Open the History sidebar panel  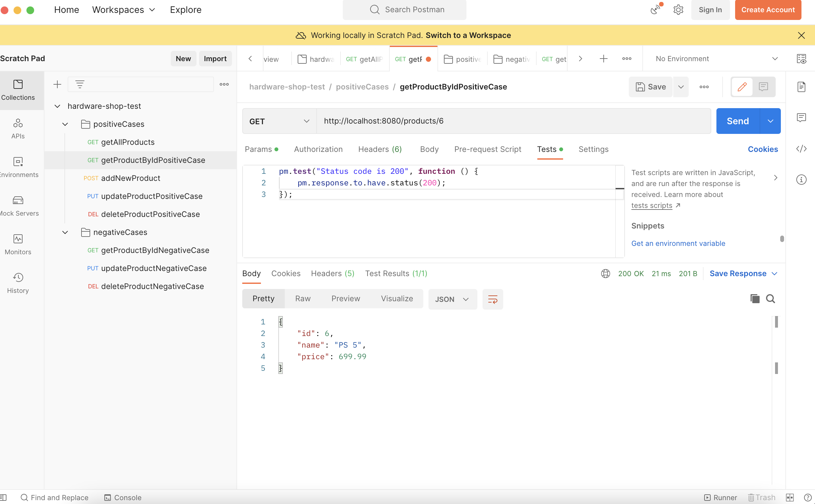click(18, 283)
